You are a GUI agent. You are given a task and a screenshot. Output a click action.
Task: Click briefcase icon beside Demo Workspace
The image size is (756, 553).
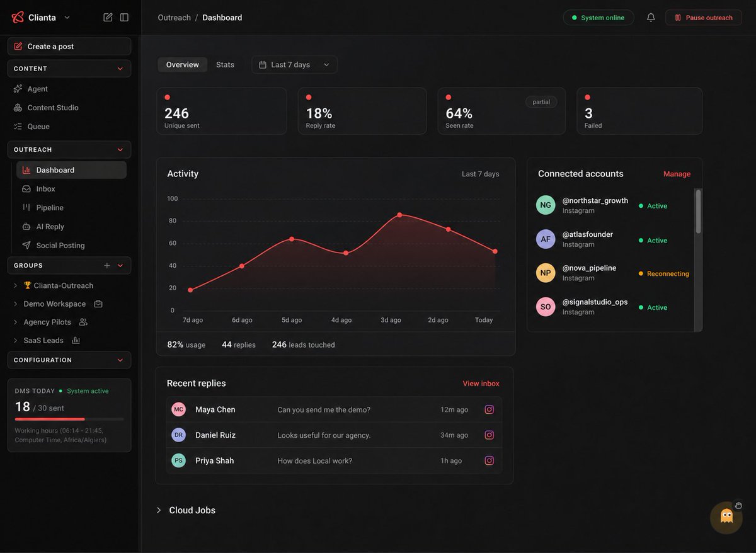pyautogui.click(x=98, y=304)
